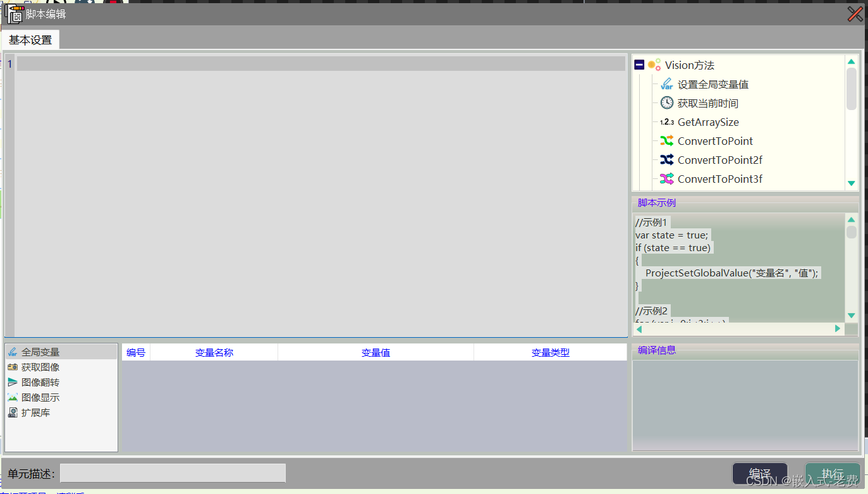Click the 'var state = true;' example line
This screenshot has height=494, width=868.
click(672, 235)
